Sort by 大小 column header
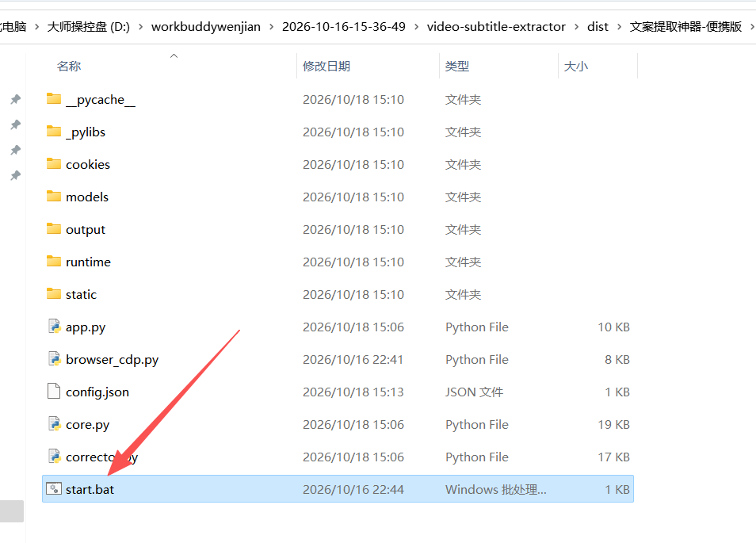The width and height of the screenshot is (756, 543). tap(576, 66)
